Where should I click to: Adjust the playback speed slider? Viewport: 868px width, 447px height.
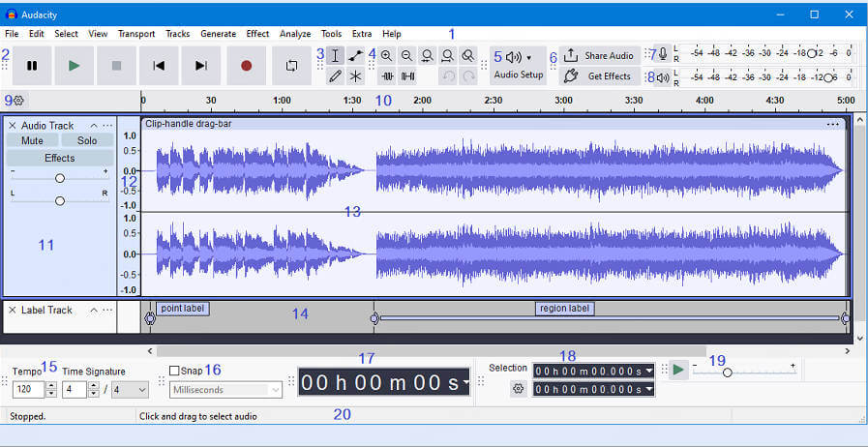728,372
